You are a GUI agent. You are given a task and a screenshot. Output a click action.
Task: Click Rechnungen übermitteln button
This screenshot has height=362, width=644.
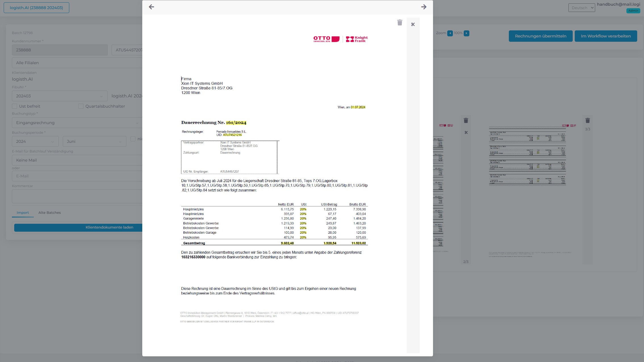[x=540, y=36]
